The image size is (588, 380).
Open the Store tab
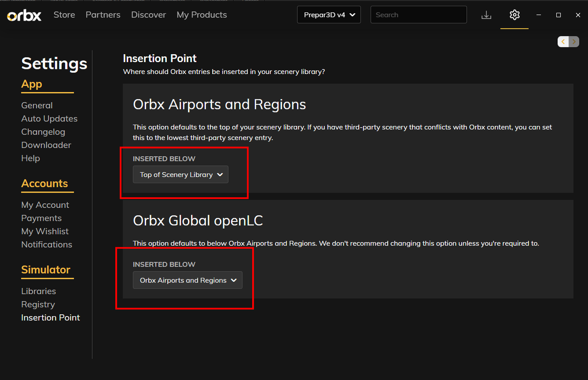coord(64,15)
